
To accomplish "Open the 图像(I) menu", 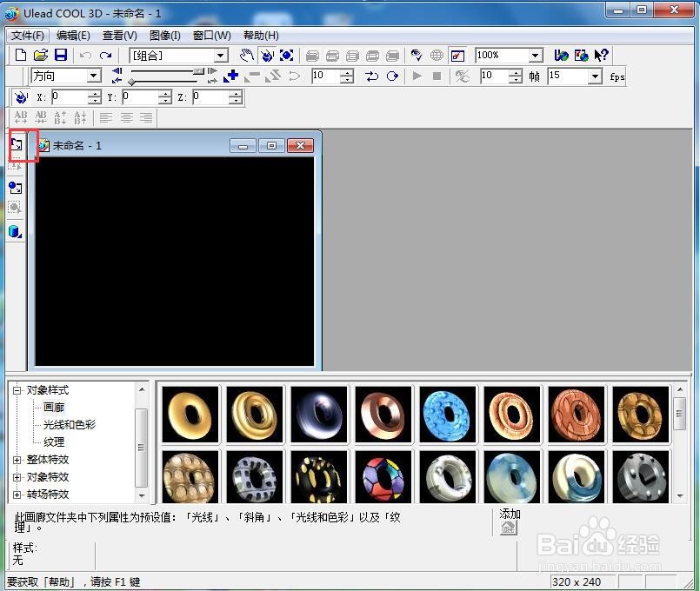I will point(164,36).
